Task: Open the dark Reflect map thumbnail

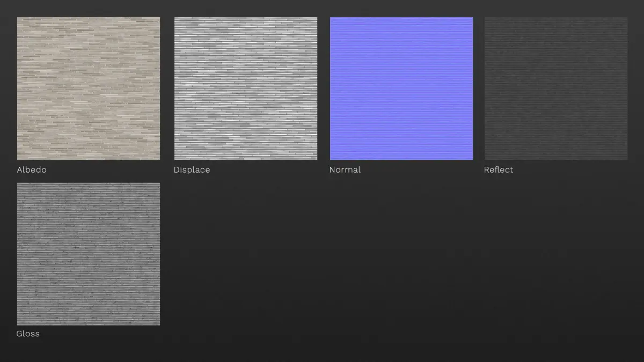Action: (x=556, y=88)
